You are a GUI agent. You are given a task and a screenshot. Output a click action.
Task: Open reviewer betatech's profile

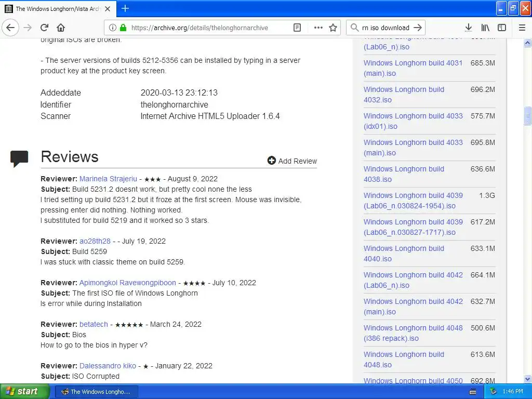(x=94, y=324)
